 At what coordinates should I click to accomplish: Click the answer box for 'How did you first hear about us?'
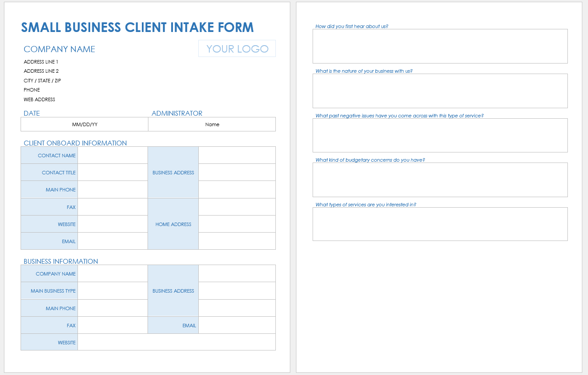click(x=440, y=46)
